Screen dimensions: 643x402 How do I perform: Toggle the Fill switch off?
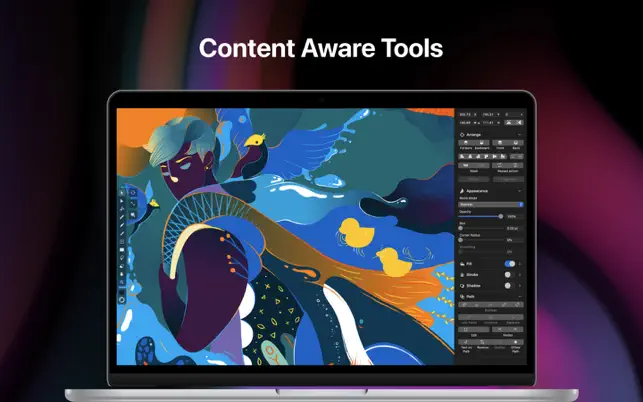(x=509, y=263)
